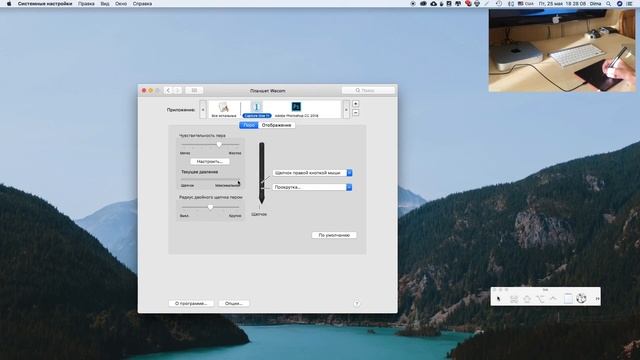Click the color palette icon in floating toolbar
Screen dimensions: 640x360
pyautogui.click(x=581, y=298)
